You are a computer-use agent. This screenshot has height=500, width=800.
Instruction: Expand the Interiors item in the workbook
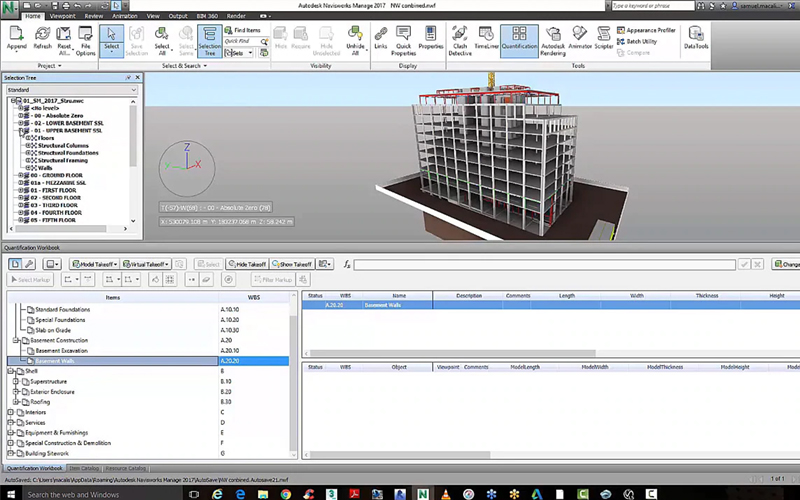(11, 412)
